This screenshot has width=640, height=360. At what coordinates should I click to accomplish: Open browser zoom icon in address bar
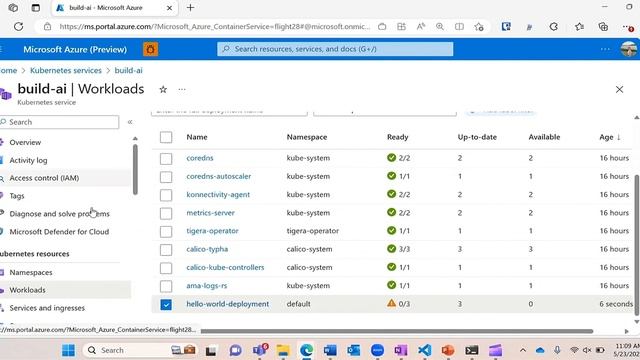[440, 27]
